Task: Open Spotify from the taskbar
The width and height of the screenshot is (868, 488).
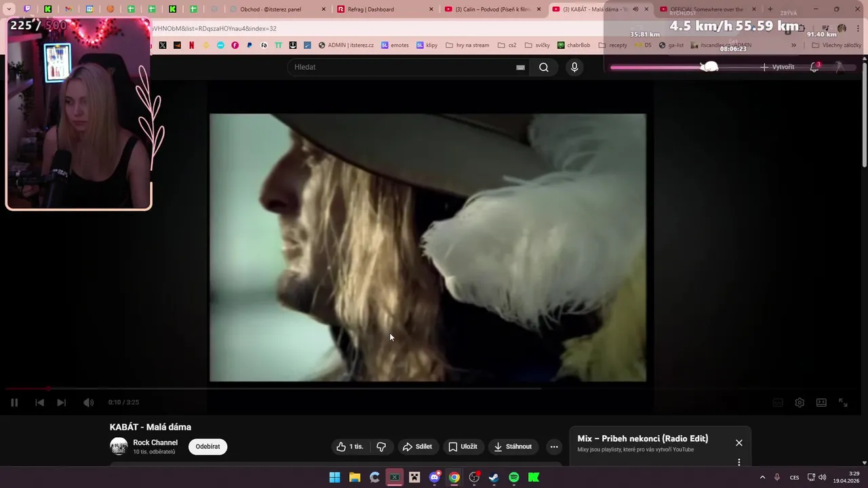Action: click(514, 477)
